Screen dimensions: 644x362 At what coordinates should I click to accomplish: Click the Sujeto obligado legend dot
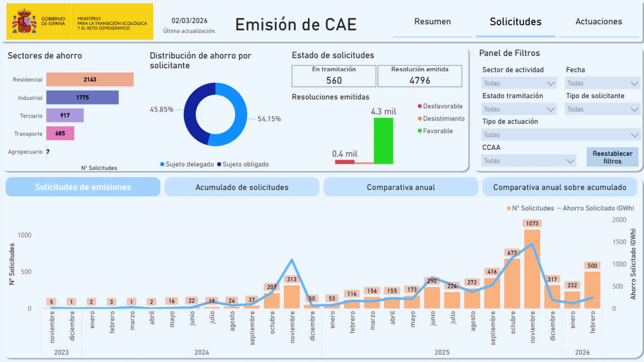[219, 164]
